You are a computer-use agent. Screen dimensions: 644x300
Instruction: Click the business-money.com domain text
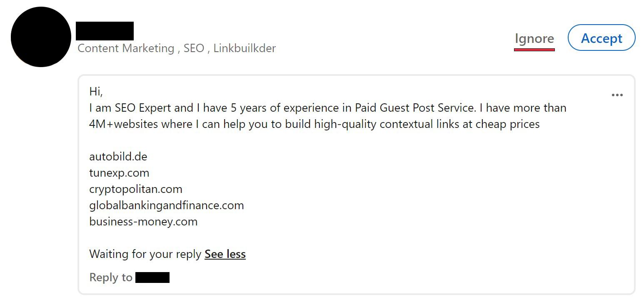143,222
